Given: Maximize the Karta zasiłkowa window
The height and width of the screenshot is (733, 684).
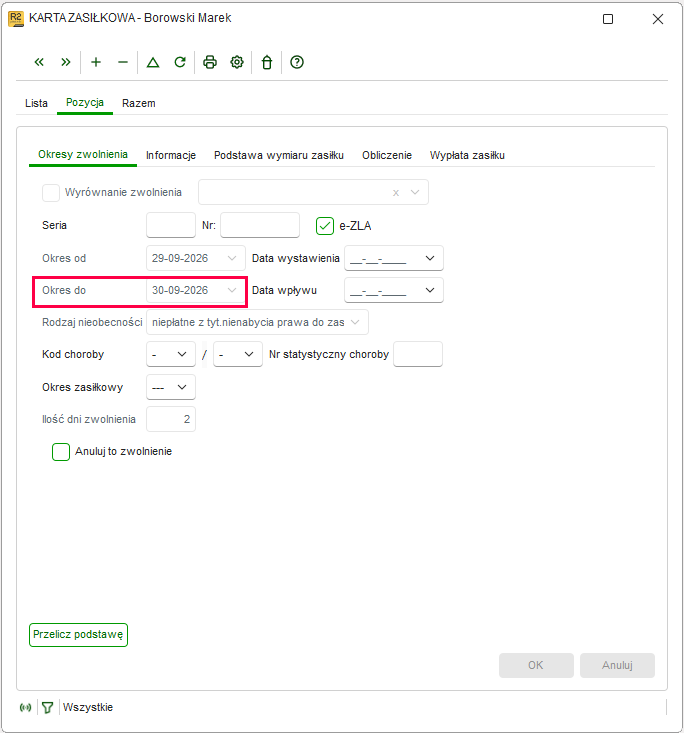Looking at the screenshot, I should click(x=608, y=19).
